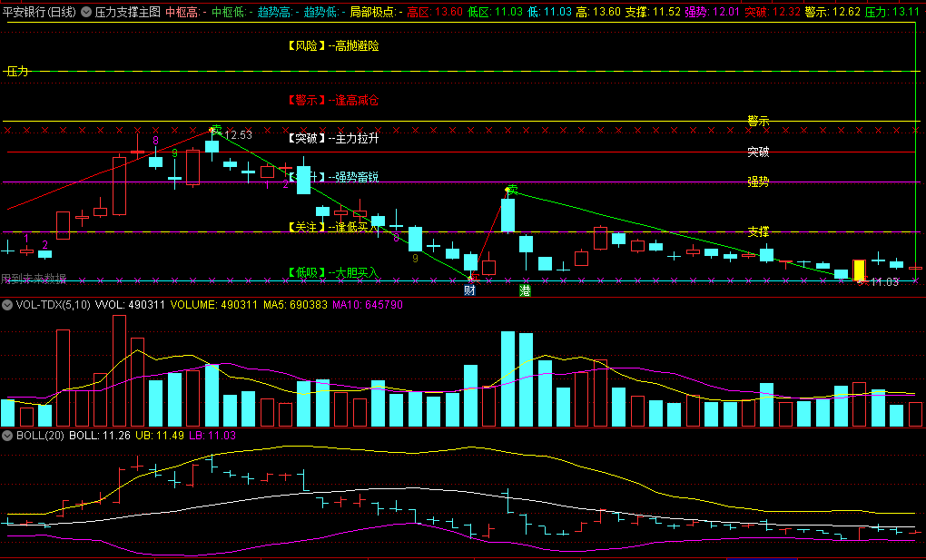The image size is (926, 560).
Task: Click the VVOL: 490311 value
Action: (x=131, y=305)
